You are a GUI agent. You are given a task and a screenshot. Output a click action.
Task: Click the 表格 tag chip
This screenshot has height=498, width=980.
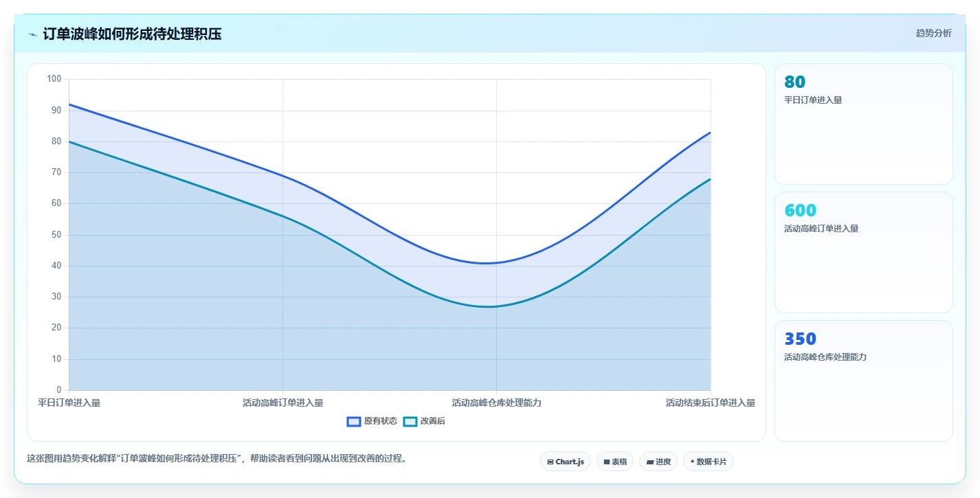coord(615,462)
